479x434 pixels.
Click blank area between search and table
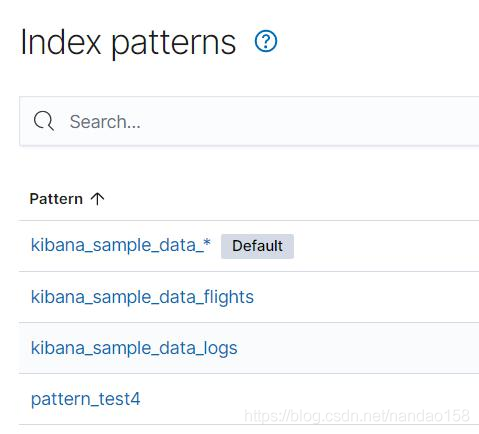pyautogui.click(x=249, y=163)
